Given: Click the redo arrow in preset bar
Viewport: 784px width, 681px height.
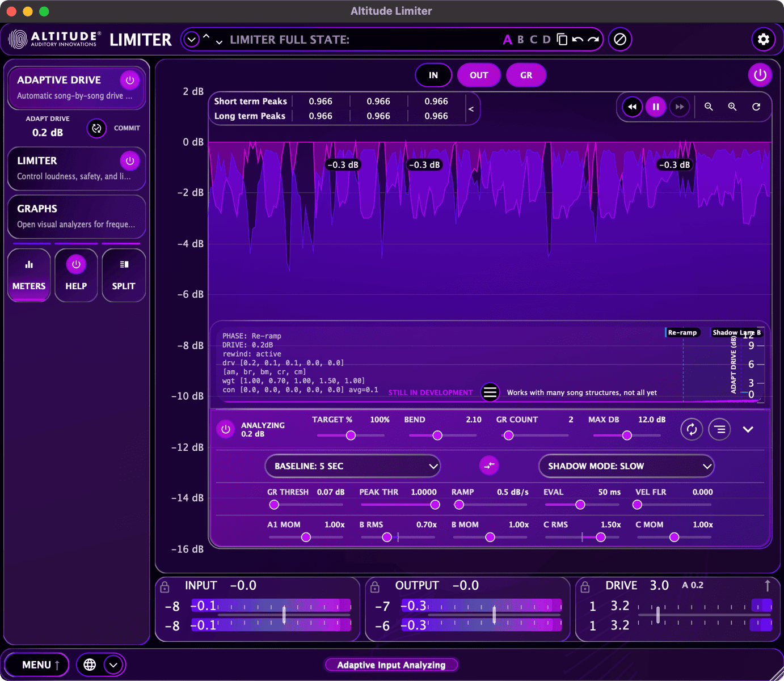Looking at the screenshot, I should pyautogui.click(x=593, y=39).
